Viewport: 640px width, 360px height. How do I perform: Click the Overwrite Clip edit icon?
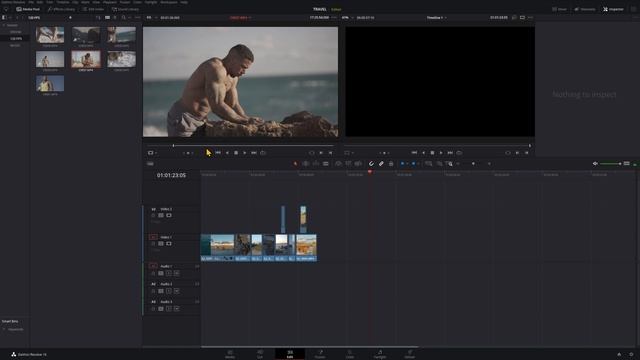click(x=348, y=164)
